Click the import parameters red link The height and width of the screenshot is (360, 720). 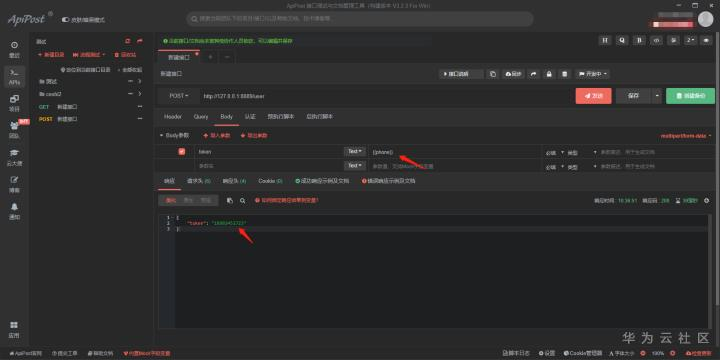(x=217, y=136)
